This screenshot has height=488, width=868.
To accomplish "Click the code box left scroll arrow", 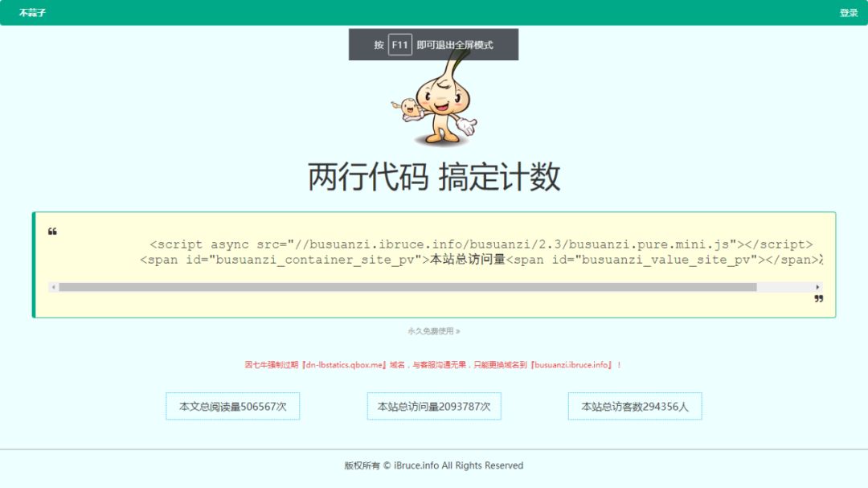I will tap(53, 287).
